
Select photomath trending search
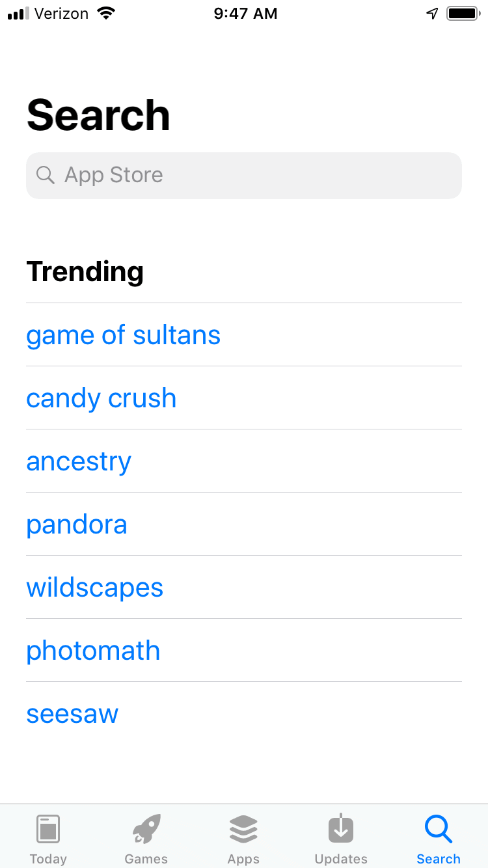pyautogui.click(x=93, y=651)
